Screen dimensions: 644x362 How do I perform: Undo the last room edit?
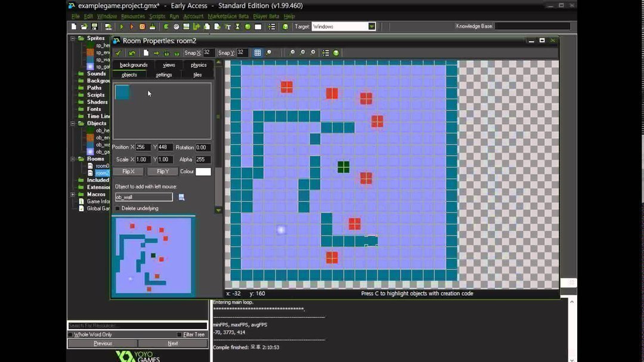pos(132,53)
